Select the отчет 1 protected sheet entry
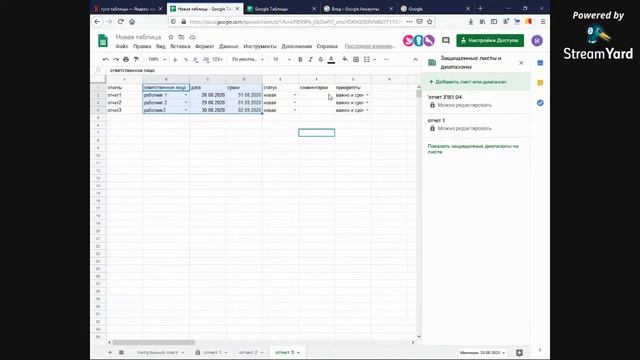This screenshot has height=360, width=640. tap(476, 124)
